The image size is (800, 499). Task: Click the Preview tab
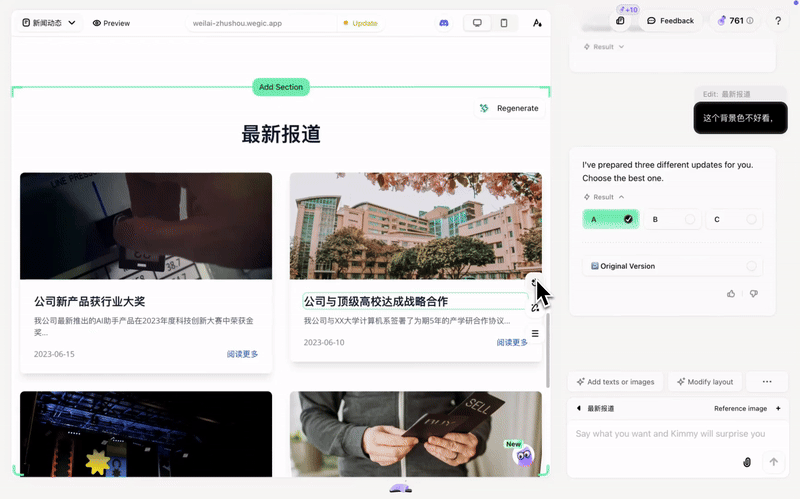111,23
